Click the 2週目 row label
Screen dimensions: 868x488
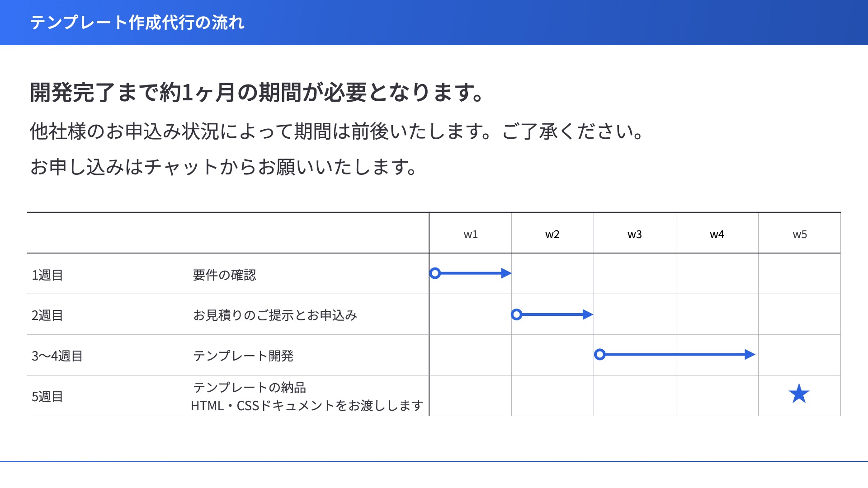click(x=47, y=315)
